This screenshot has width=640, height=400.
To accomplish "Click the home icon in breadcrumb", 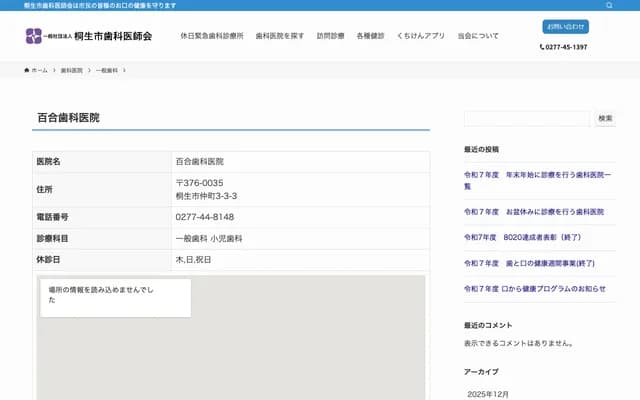I will [x=28, y=71].
